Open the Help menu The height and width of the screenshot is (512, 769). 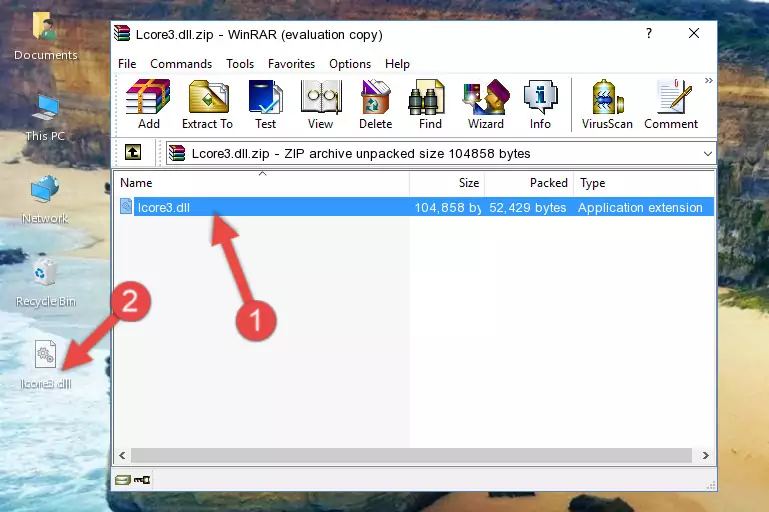coord(397,64)
